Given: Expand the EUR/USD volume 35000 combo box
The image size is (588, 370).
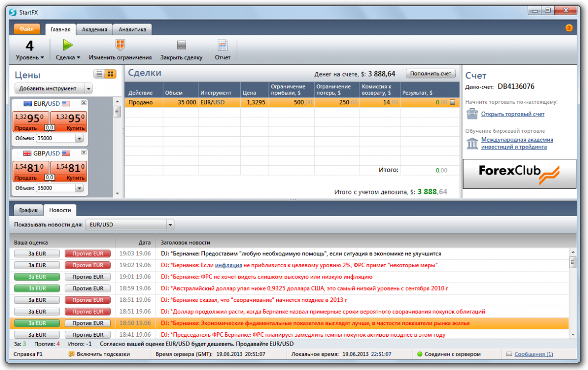Looking at the screenshot, I should tap(79, 139).
